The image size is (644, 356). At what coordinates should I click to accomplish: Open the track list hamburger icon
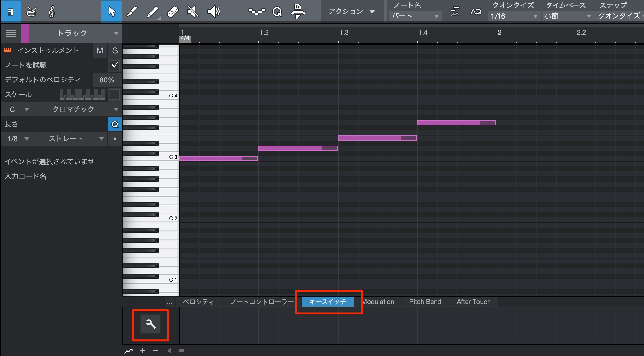tap(11, 33)
